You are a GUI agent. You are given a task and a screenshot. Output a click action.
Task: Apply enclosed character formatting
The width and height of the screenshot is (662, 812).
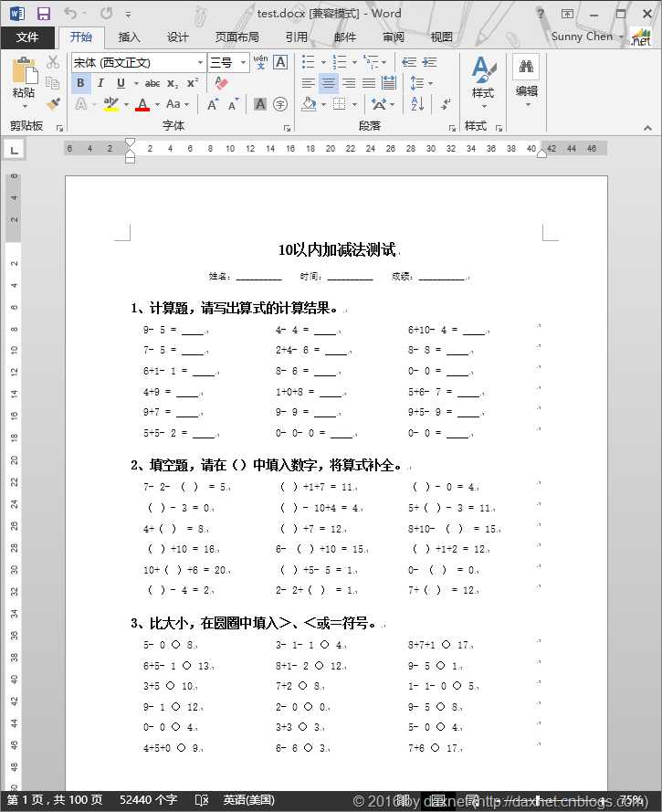pyautogui.click(x=280, y=105)
